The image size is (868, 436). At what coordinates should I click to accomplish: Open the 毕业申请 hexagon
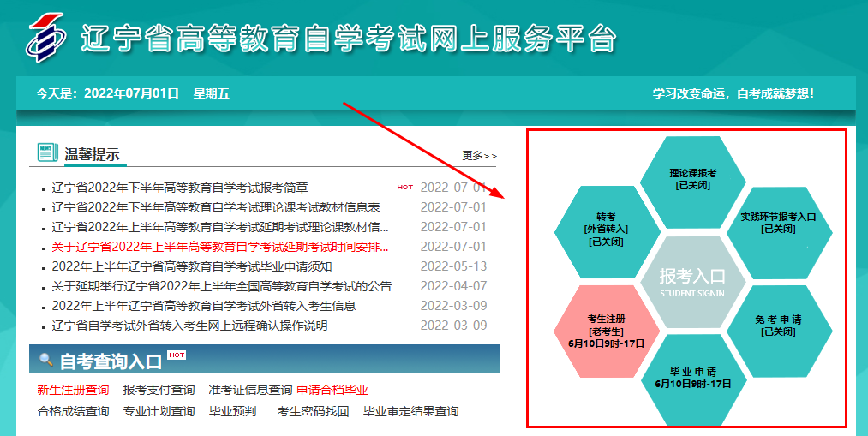[692, 378]
